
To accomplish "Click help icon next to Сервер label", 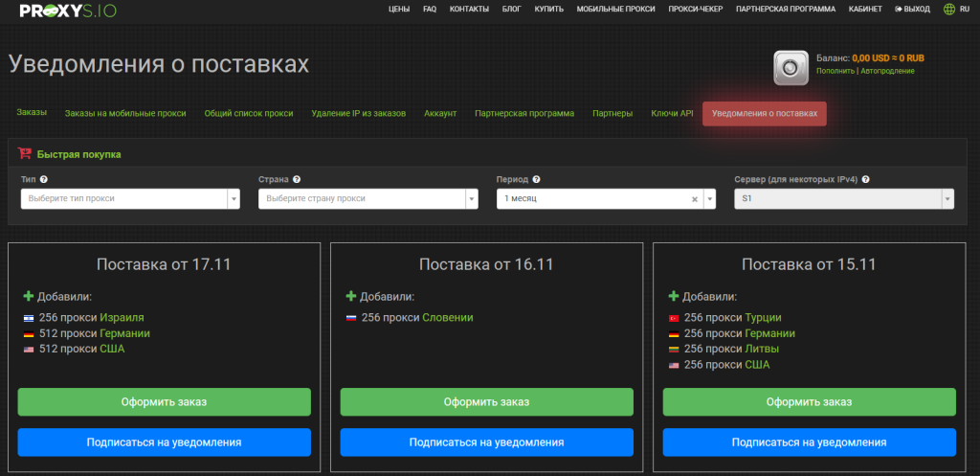I will pos(865,179).
